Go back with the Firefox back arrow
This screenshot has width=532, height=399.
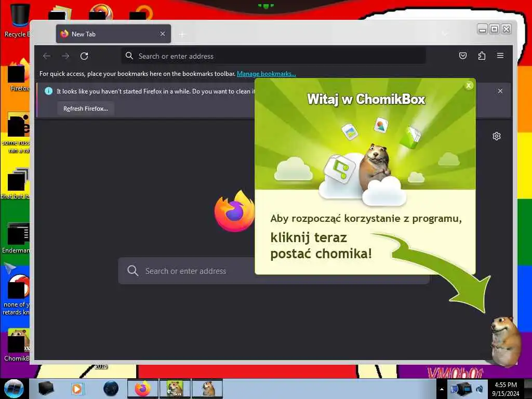[x=47, y=56]
